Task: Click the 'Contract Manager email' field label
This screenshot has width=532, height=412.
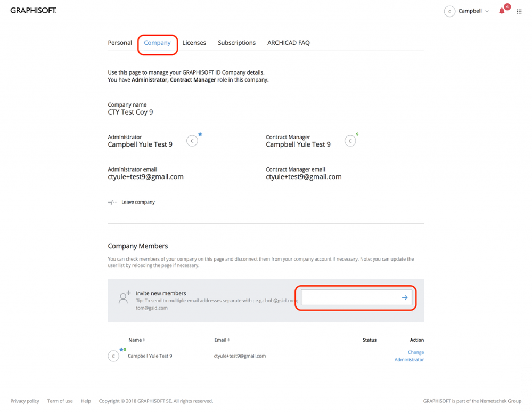Action: [x=296, y=169]
